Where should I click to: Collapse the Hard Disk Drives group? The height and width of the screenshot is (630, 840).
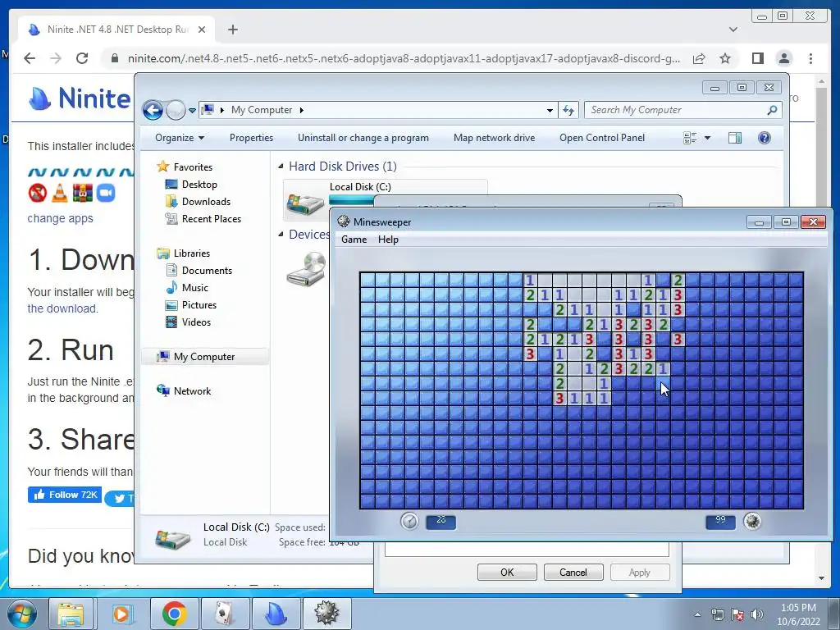(x=281, y=167)
